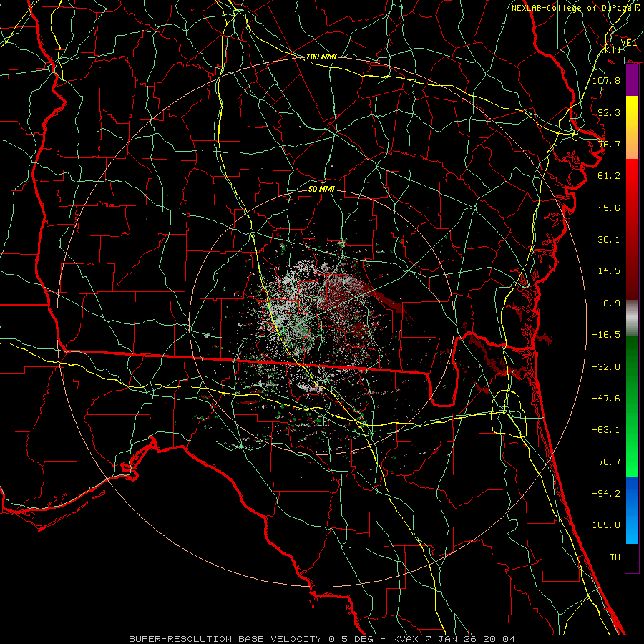Click the -94.2 value on velocity scale
This screenshot has height=644, width=644.
click(x=606, y=494)
